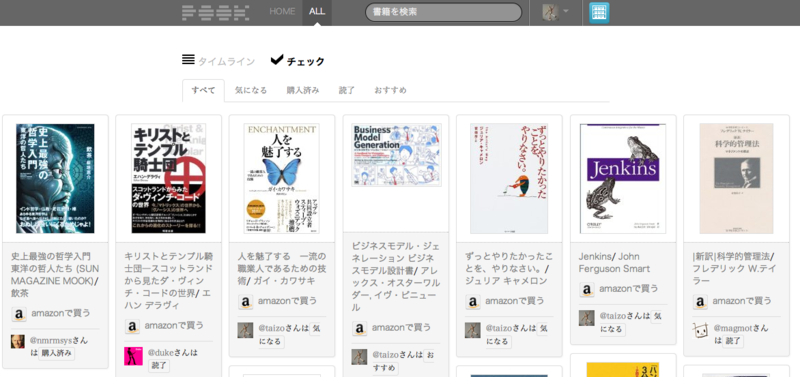The height and width of the screenshot is (377, 800).
Task: Open @duke pink user avatar
Action: (133, 356)
